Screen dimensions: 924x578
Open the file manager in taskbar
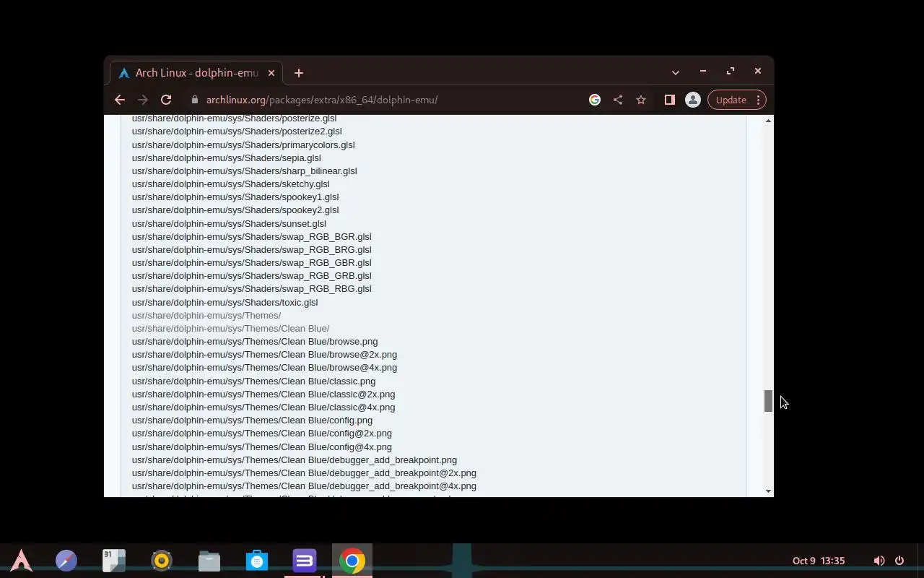coord(209,561)
